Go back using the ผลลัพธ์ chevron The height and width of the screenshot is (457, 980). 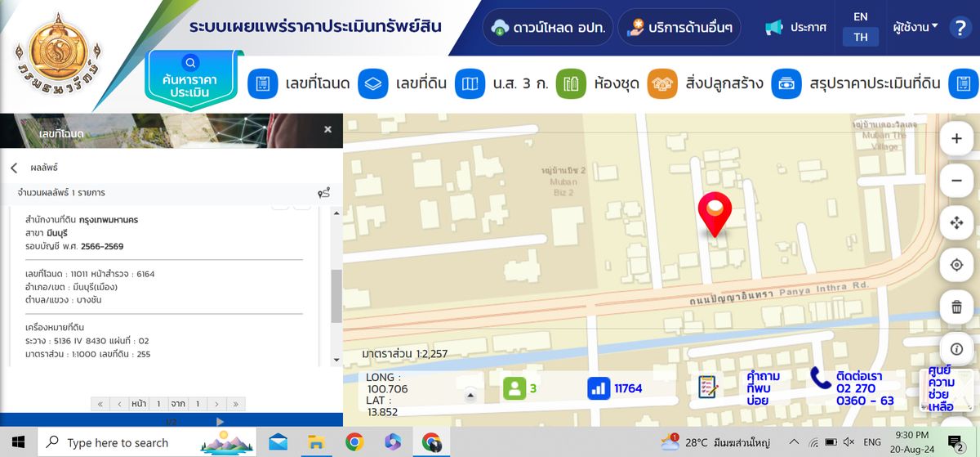coord(14,168)
